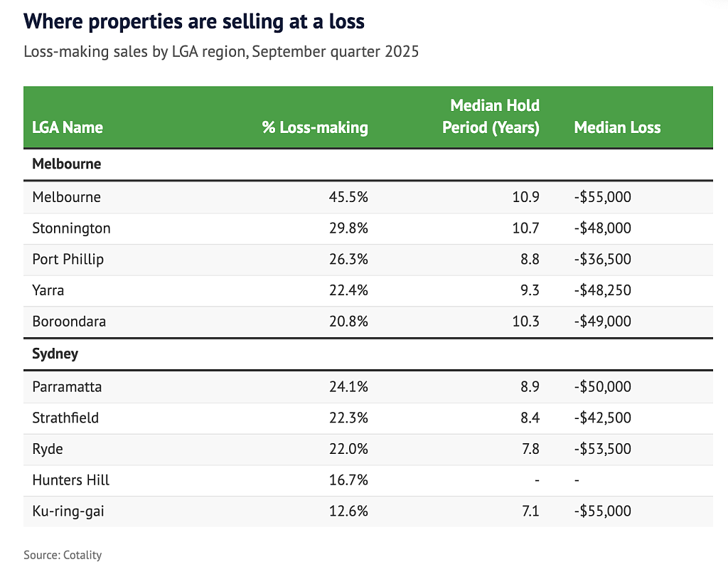Select the 'Median Hold Period (Years)' header
The image size is (728, 567).
pos(491,117)
